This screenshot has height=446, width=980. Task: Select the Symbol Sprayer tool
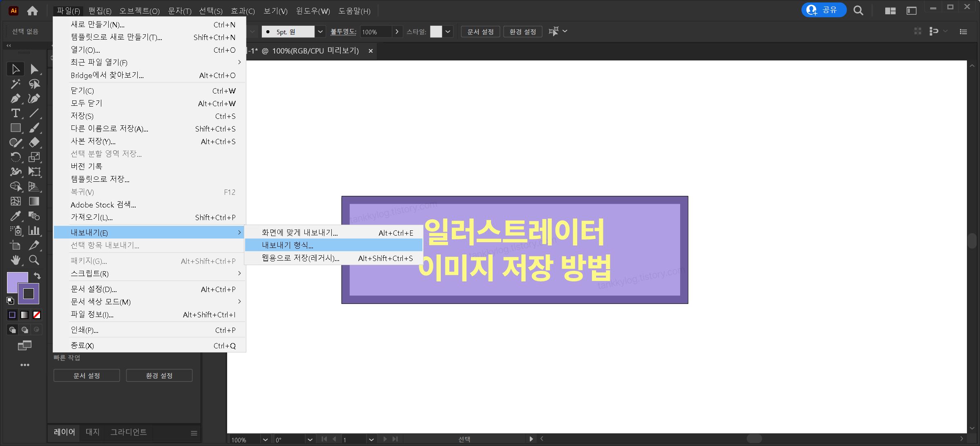click(x=16, y=231)
